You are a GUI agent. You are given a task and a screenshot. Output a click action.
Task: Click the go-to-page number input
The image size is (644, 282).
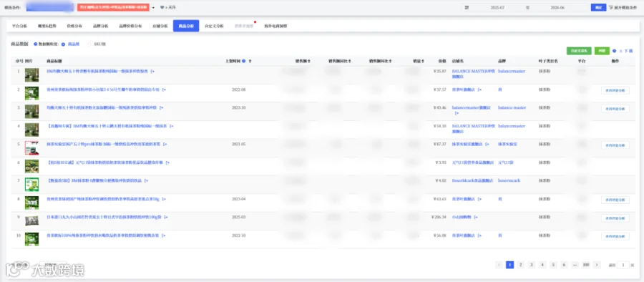pyautogui.click(x=623, y=265)
